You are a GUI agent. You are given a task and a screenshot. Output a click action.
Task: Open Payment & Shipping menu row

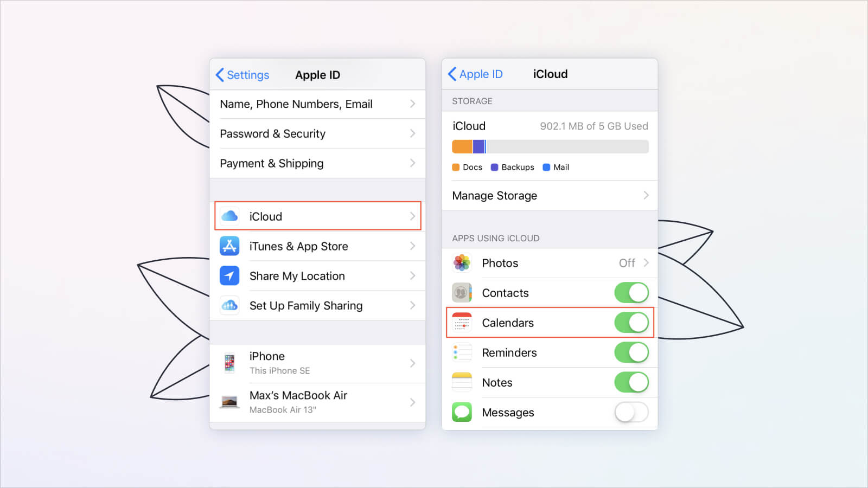(317, 163)
